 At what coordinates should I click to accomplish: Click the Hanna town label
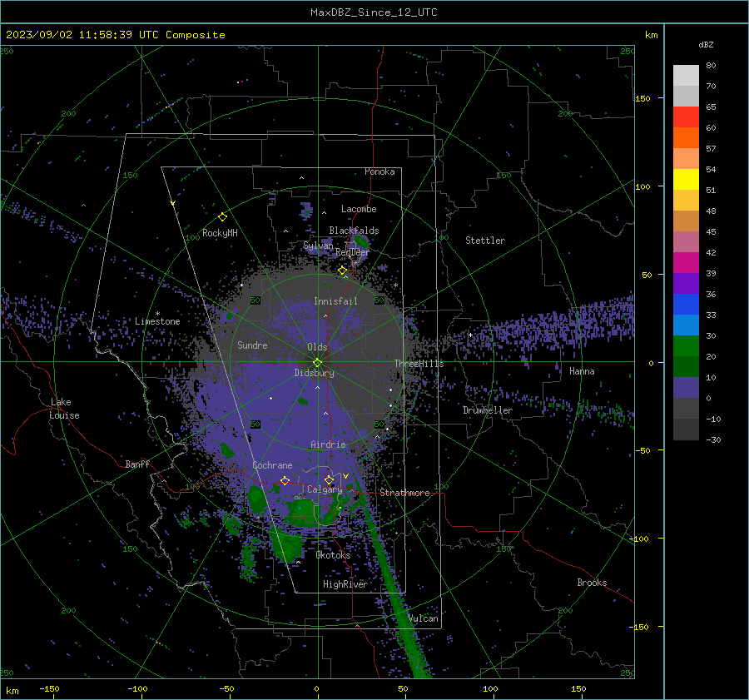pyautogui.click(x=582, y=371)
